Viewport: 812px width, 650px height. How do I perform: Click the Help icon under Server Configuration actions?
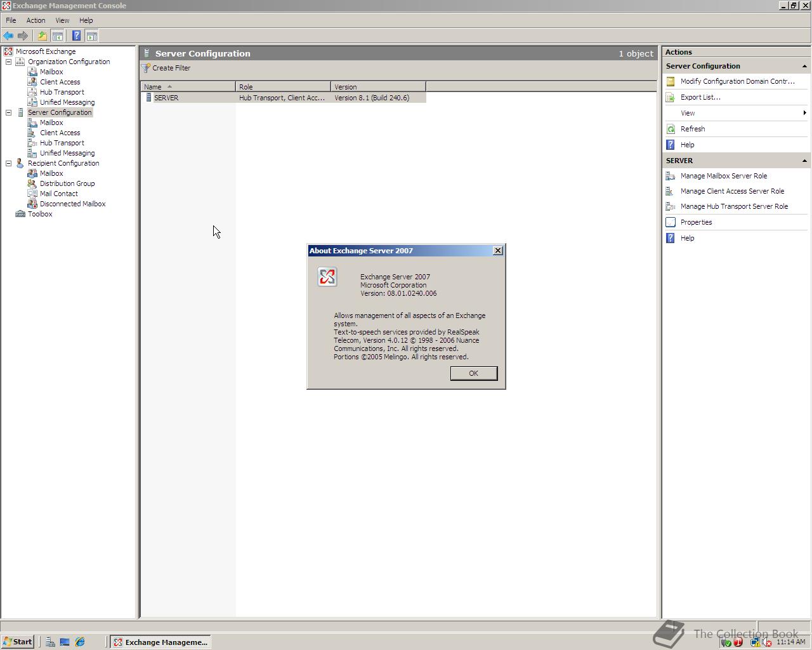click(x=671, y=145)
